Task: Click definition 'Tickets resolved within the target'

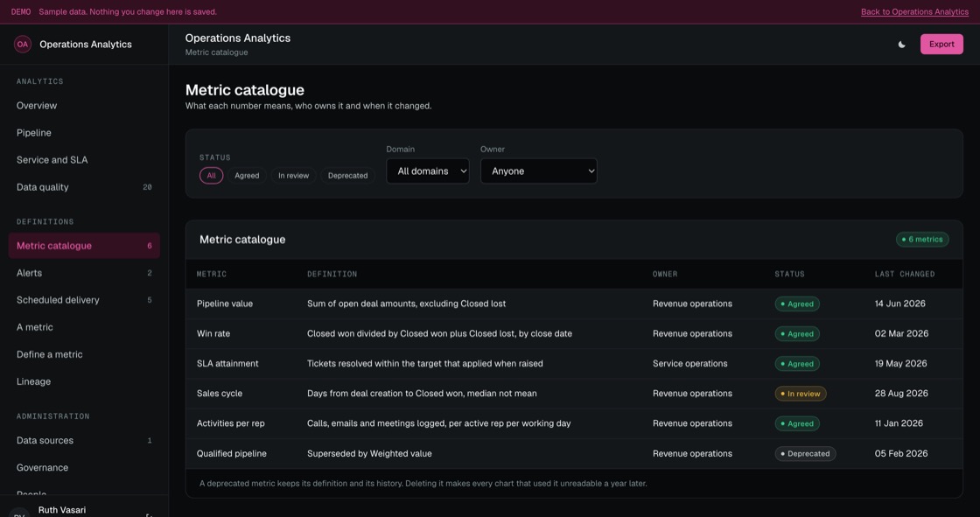Action: click(425, 364)
